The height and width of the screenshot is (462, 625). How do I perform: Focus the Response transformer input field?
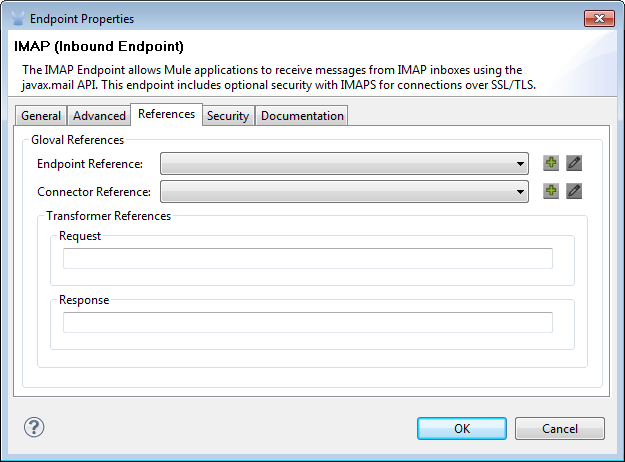(308, 322)
